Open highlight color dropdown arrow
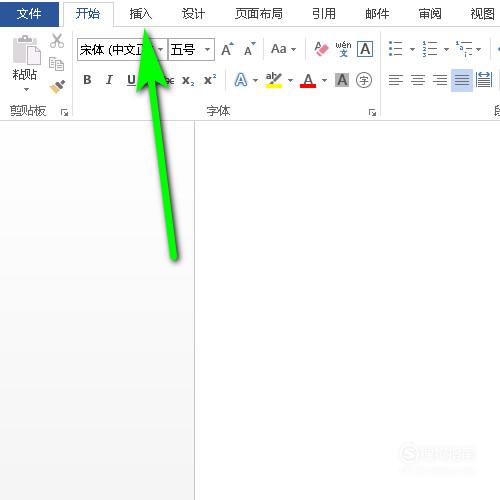The image size is (500, 500). 290,80
